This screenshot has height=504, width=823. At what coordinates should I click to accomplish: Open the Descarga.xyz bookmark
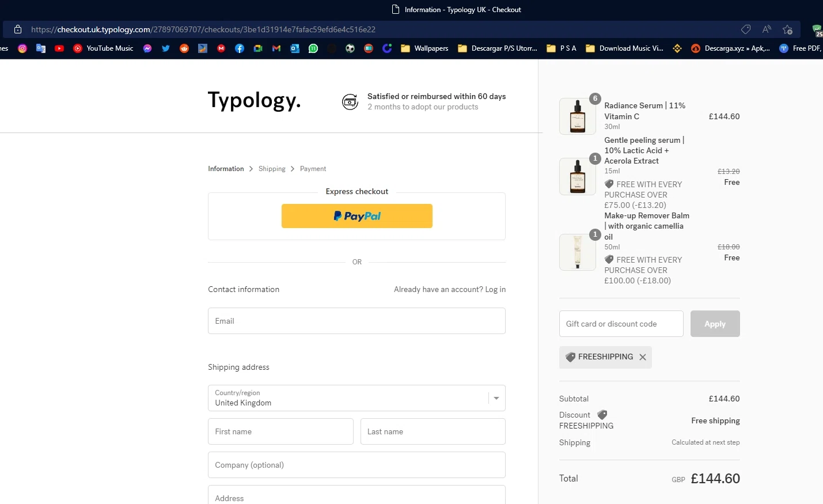(730, 48)
